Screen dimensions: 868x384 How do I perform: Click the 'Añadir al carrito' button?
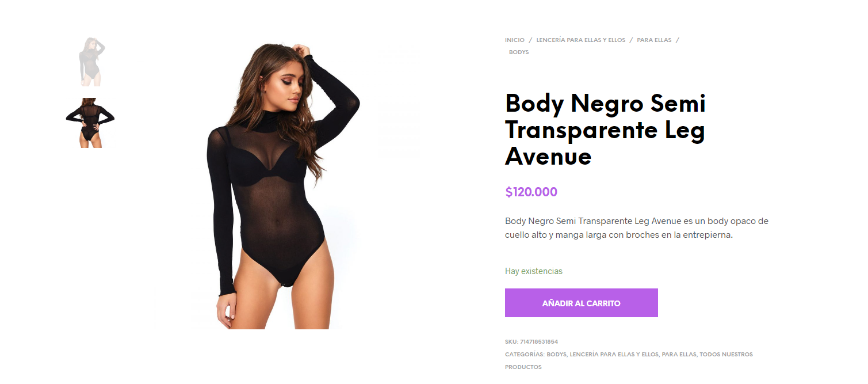(581, 303)
